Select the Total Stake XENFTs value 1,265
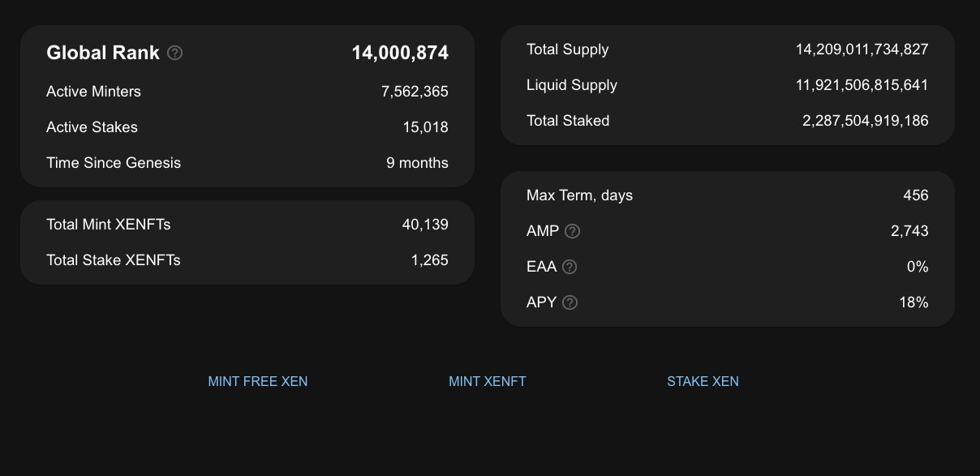980x476 pixels. pyautogui.click(x=430, y=260)
